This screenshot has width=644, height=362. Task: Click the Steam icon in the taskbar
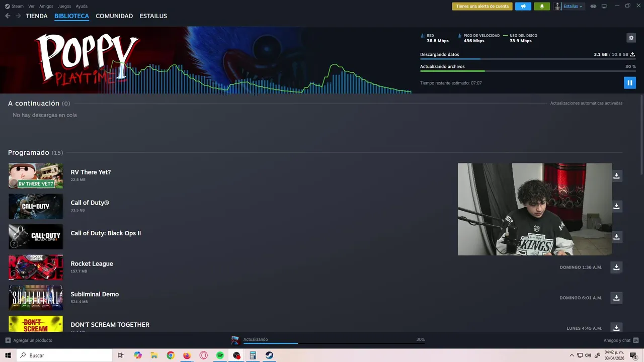[269, 355]
